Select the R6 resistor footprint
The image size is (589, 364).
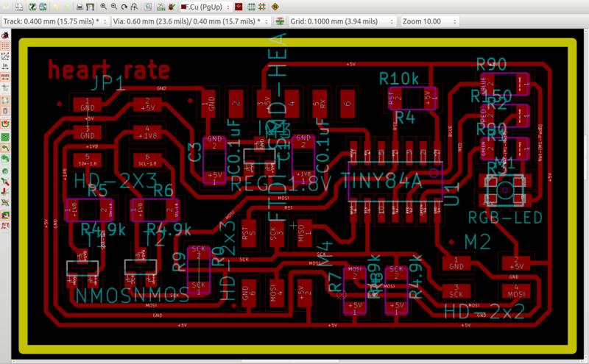(155, 210)
